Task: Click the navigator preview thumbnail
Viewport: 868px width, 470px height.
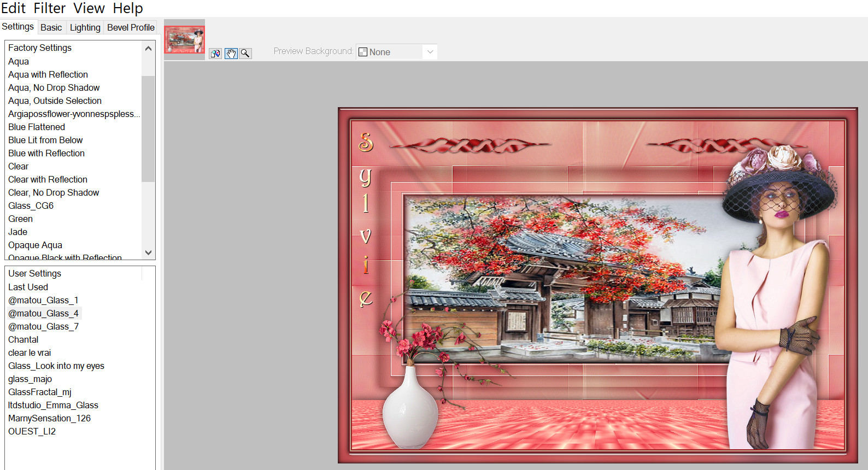Action: click(185, 39)
